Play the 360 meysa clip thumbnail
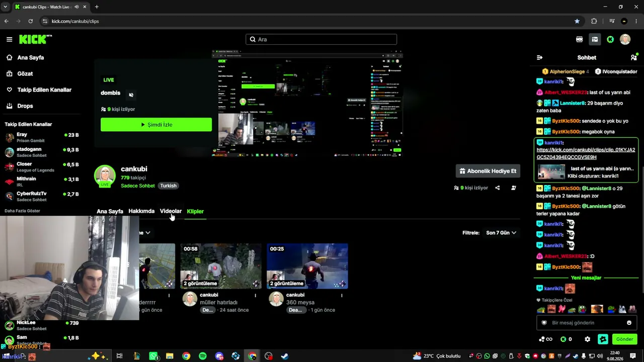Image resolution: width=644 pixels, height=362 pixels. pyautogui.click(x=307, y=266)
